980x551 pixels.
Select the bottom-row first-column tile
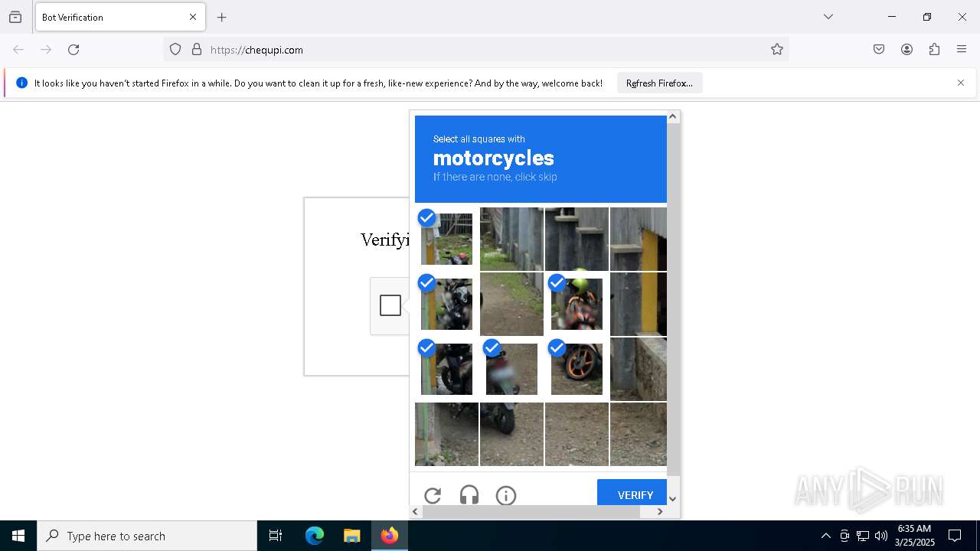click(446, 434)
